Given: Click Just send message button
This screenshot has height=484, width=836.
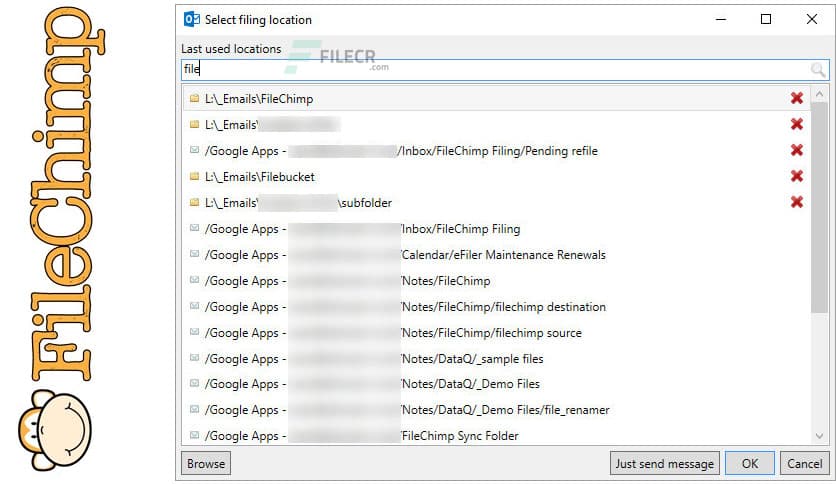Looking at the screenshot, I should 664,464.
